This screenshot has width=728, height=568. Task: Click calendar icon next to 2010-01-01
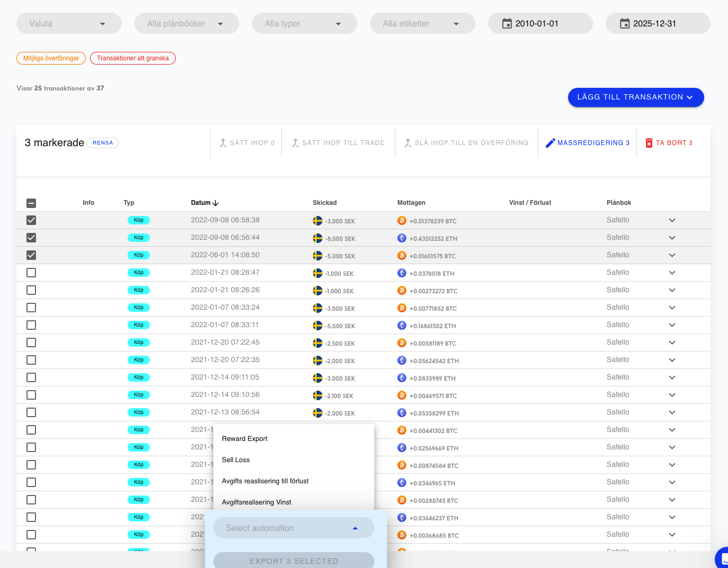[x=507, y=23]
